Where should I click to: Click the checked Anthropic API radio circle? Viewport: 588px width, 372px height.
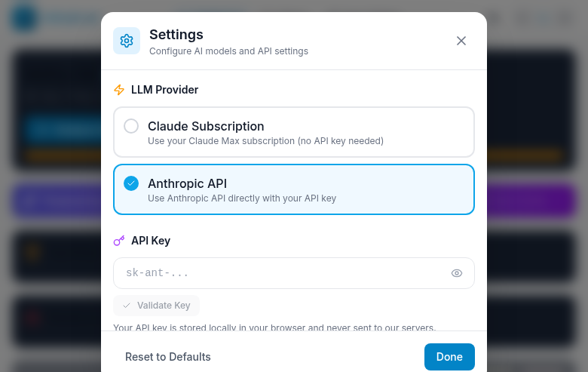click(x=131, y=183)
